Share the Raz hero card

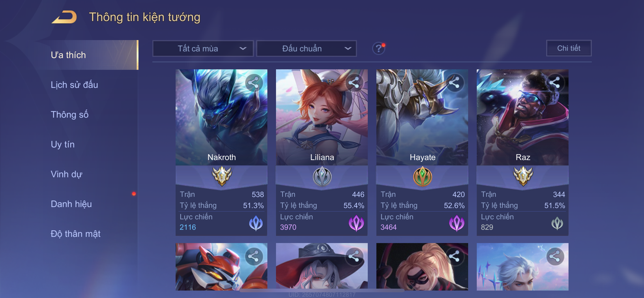click(x=555, y=83)
